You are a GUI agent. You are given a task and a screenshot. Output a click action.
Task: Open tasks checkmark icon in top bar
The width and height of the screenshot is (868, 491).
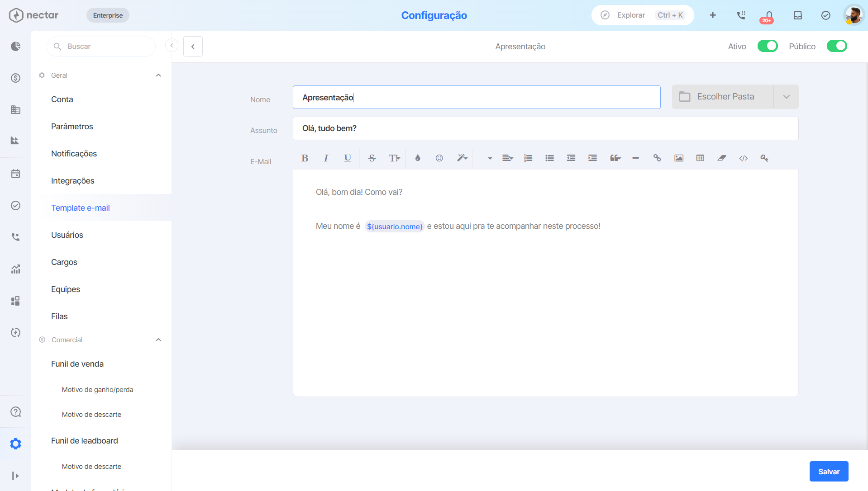[826, 15]
